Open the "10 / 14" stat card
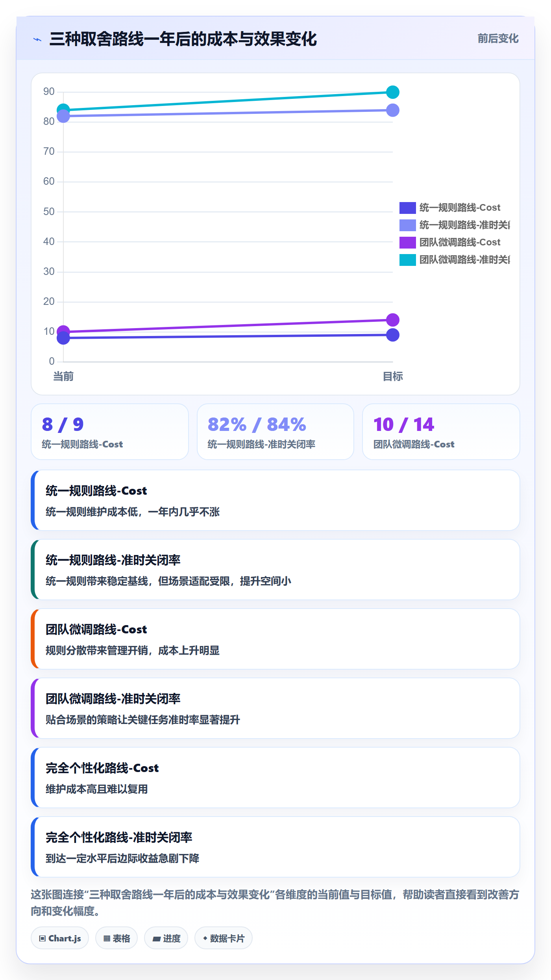The height and width of the screenshot is (980, 551). (x=441, y=432)
